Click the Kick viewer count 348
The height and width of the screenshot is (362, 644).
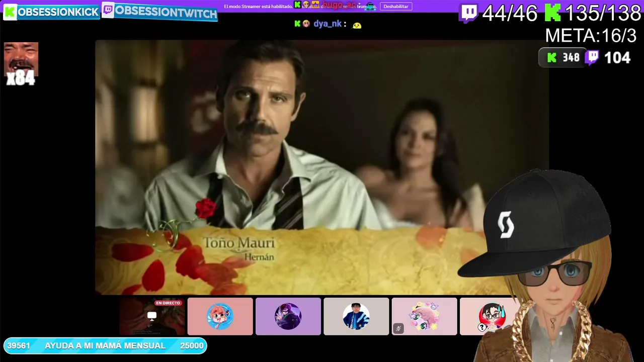tap(571, 58)
